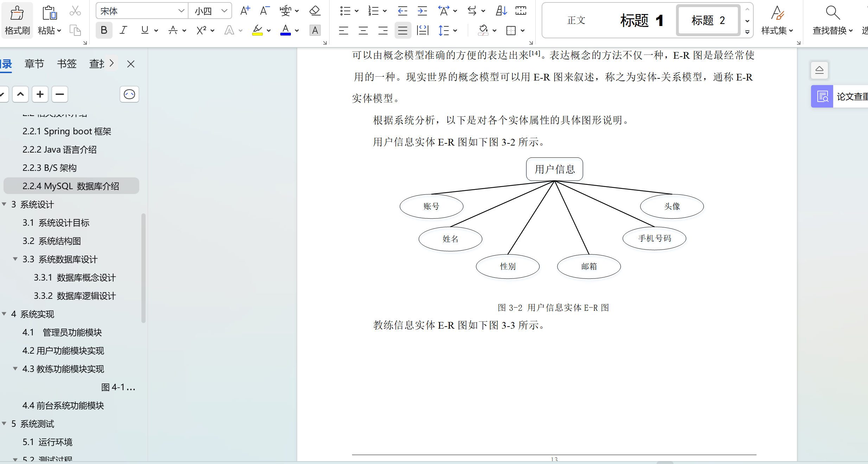Open the font color dropdown arrow
The image size is (868, 464).
point(297,31)
